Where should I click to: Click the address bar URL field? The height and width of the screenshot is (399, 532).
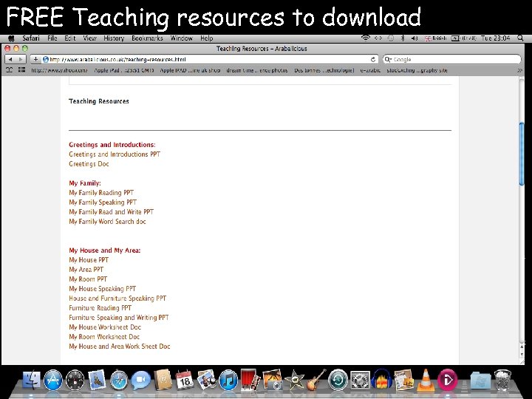pyautogui.click(x=205, y=59)
